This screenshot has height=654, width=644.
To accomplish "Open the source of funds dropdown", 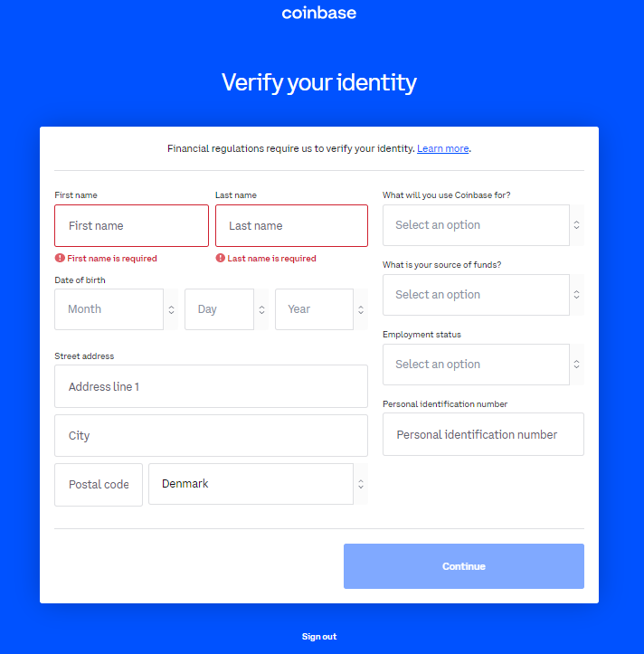I will click(483, 295).
